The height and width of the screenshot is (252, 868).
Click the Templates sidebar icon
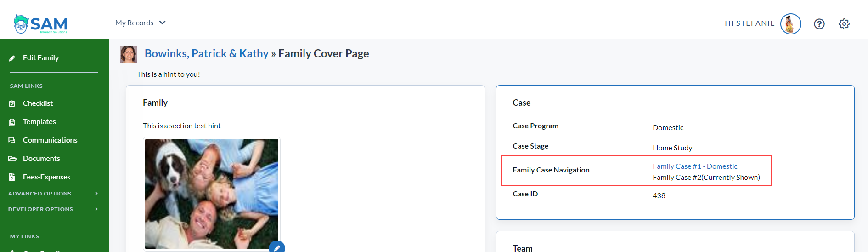tap(12, 122)
